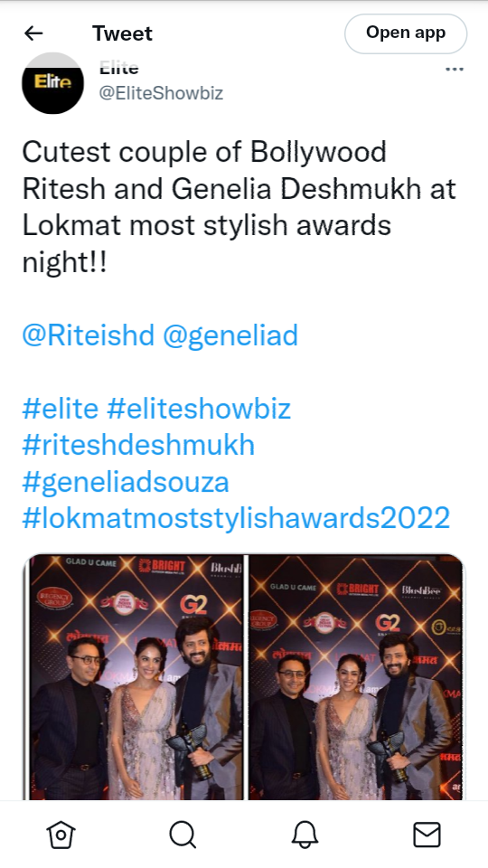This screenshot has height=868, width=488.
Task: Open the @geneliad mention
Action: (230, 335)
